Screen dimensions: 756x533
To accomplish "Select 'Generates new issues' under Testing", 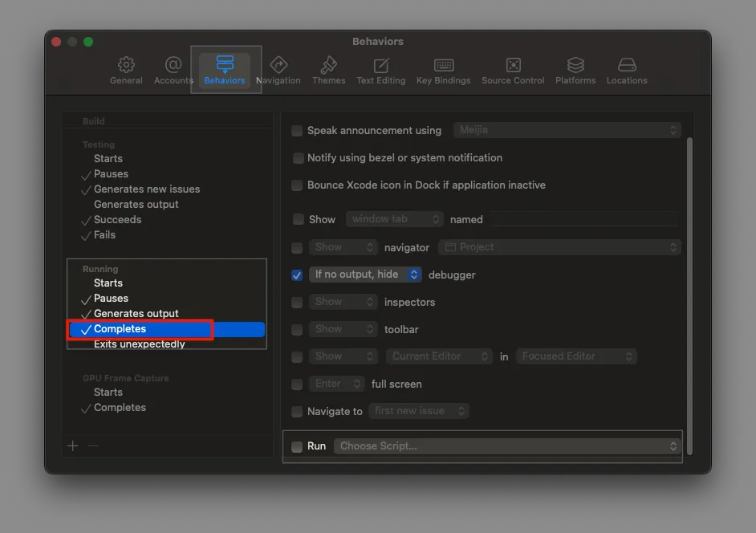I will pos(147,189).
